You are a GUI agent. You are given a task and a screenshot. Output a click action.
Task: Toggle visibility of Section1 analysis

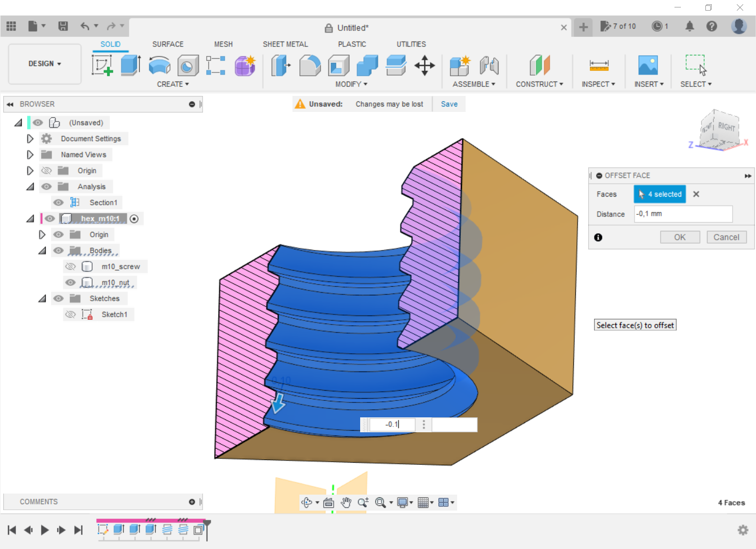pos(59,203)
